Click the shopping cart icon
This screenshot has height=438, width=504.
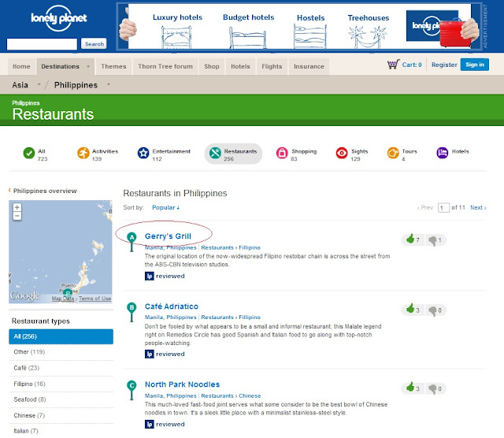[x=393, y=65]
